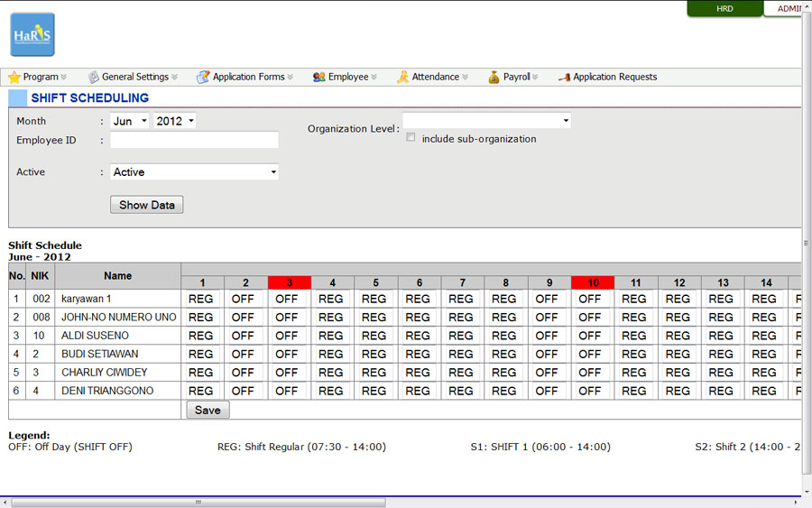Click the red day 3 column header
812x508 pixels.
tap(290, 282)
